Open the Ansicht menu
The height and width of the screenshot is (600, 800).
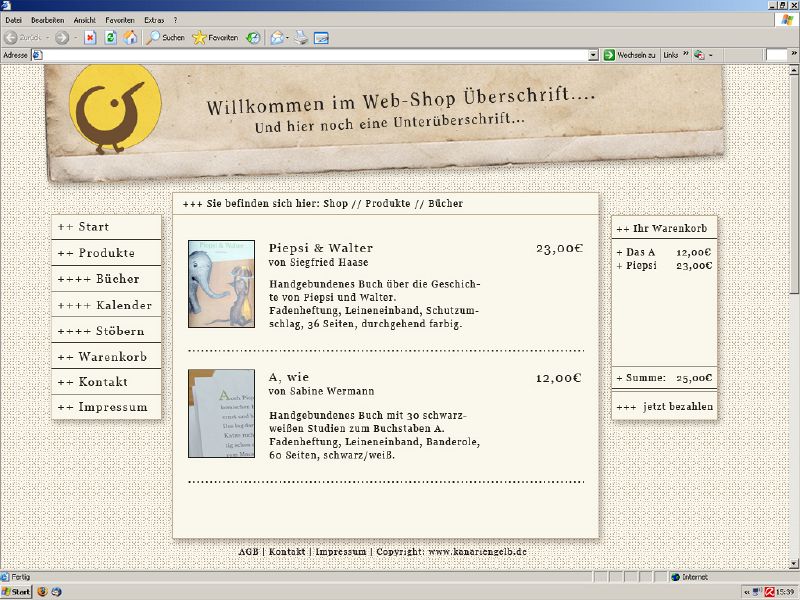85,20
